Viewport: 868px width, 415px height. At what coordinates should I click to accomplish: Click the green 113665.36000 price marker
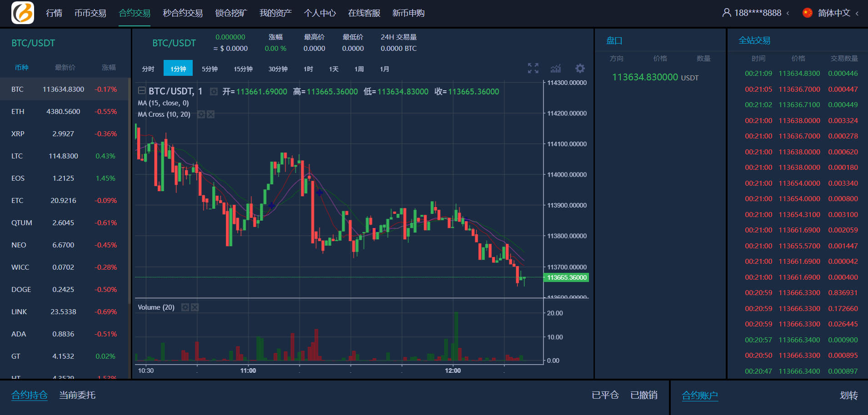tap(566, 277)
